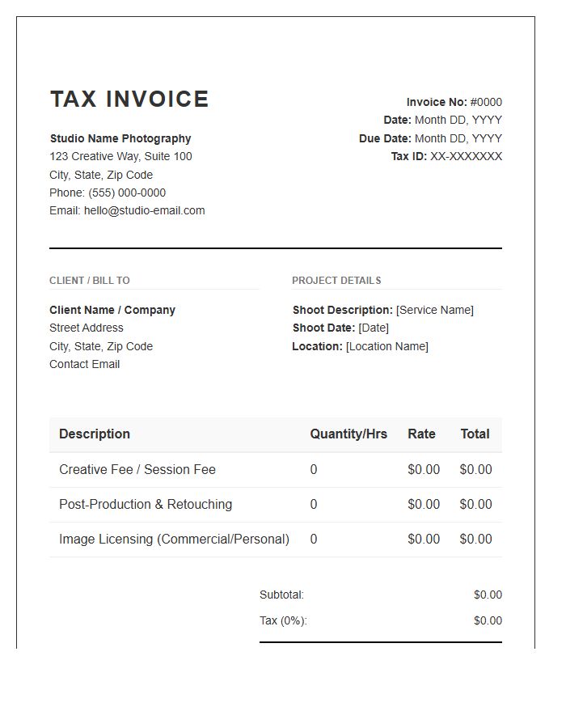Click the Phone: (555) 000-0000 line

coord(108,193)
